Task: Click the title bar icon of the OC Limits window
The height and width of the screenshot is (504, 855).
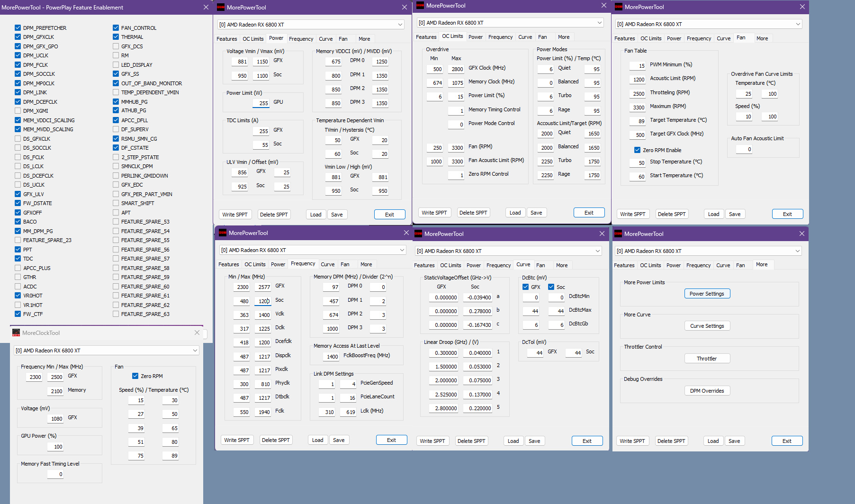Action: (420, 6)
